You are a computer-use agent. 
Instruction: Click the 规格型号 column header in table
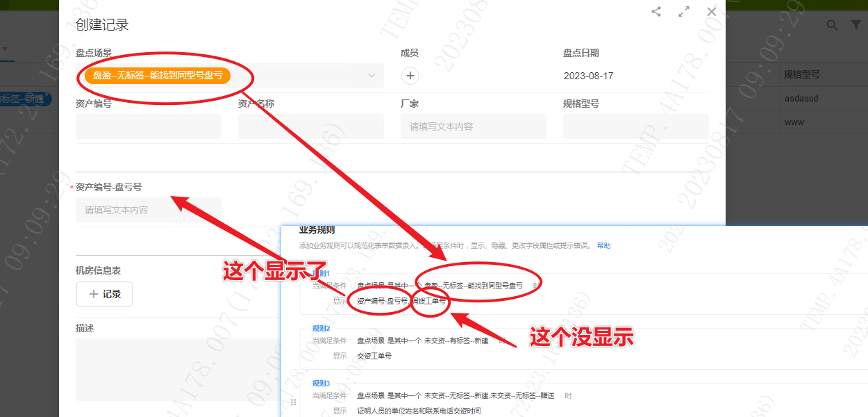[x=802, y=74]
